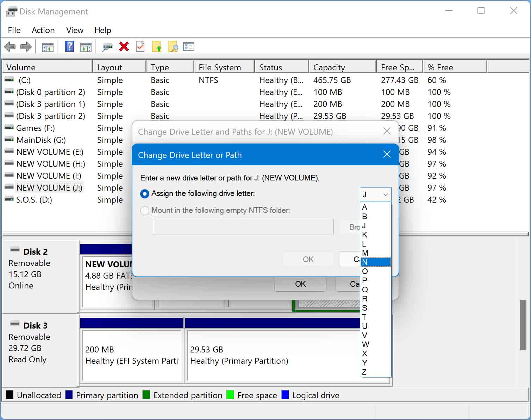The width and height of the screenshot is (531, 420).
Task: Click the red X Delete toolbar icon
Action: pyautogui.click(x=124, y=46)
